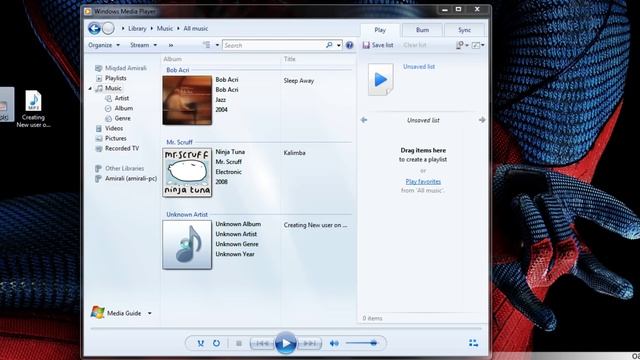Switch to the Burn tab

point(422,30)
